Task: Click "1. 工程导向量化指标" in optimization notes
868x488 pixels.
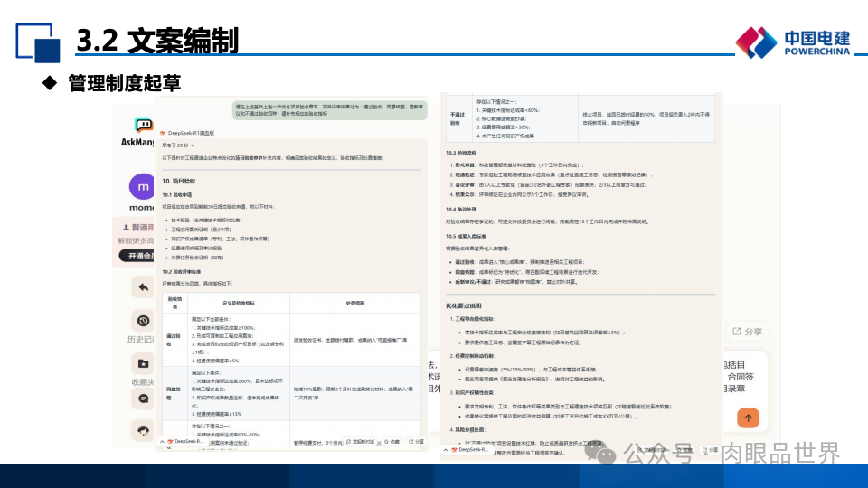Action: pos(472,319)
